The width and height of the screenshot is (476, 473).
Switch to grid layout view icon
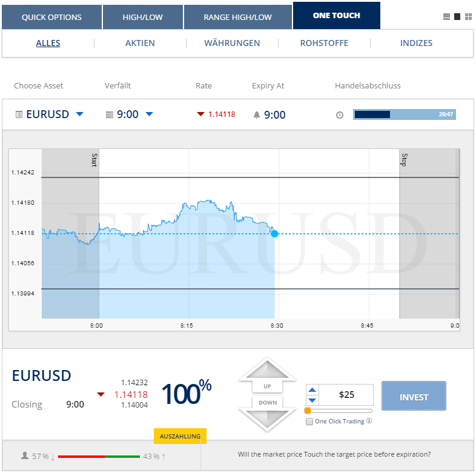[x=468, y=17]
